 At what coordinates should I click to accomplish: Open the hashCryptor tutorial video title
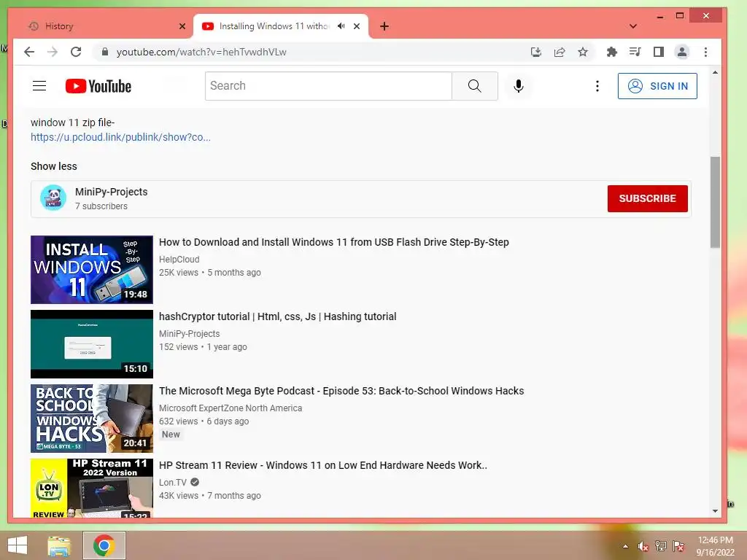277,316
